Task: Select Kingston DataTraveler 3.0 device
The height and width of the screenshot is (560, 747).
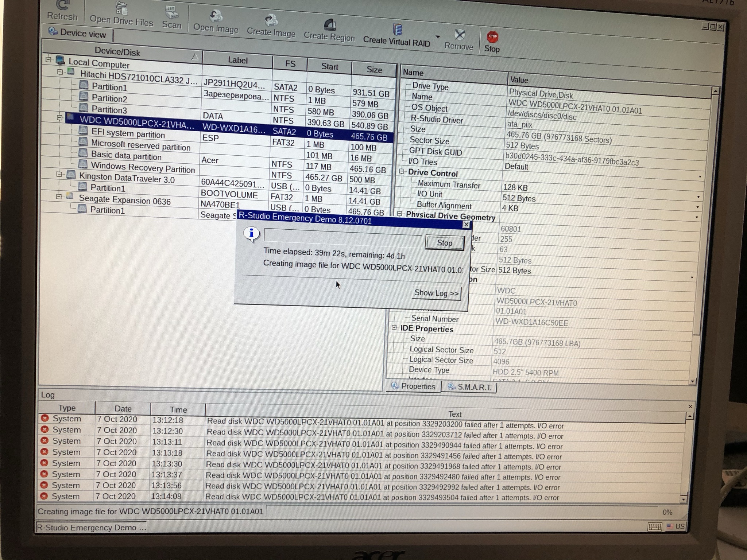Action: (x=127, y=178)
